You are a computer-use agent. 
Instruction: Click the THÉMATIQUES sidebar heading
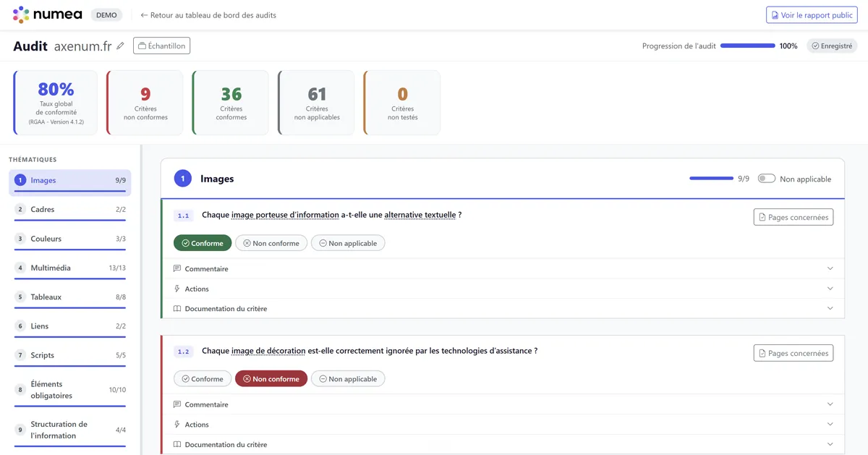(x=33, y=159)
